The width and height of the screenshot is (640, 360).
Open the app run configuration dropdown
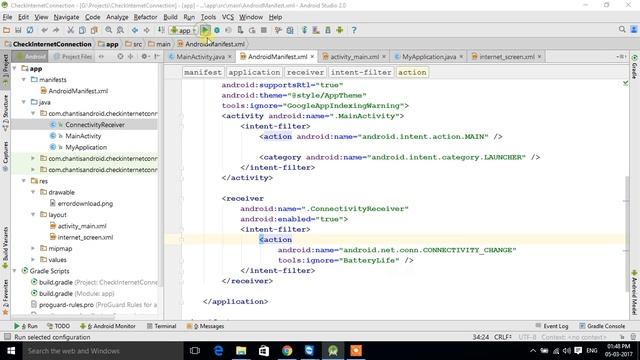[183, 30]
